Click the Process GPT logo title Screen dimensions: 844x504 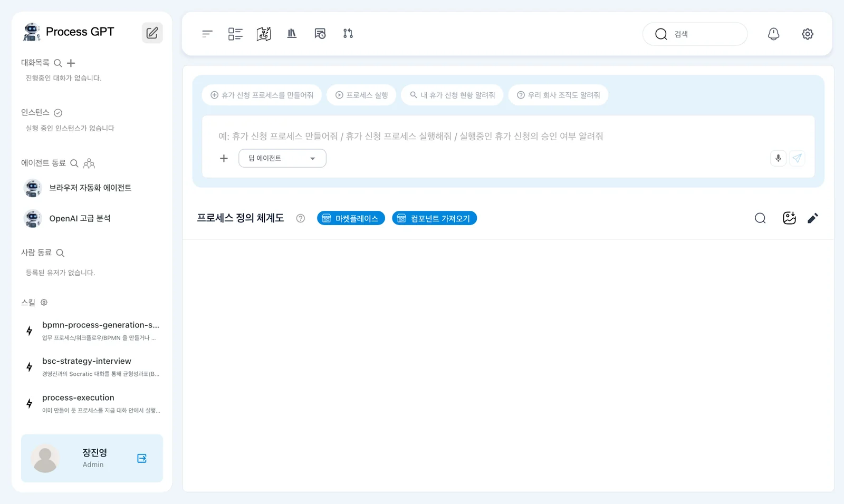[x=69, y=32]
